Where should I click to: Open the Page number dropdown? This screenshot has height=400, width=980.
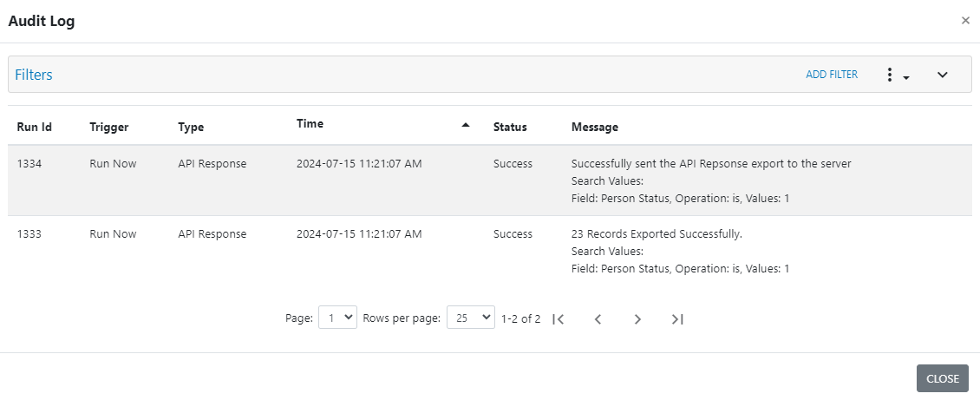click(337, 318)
